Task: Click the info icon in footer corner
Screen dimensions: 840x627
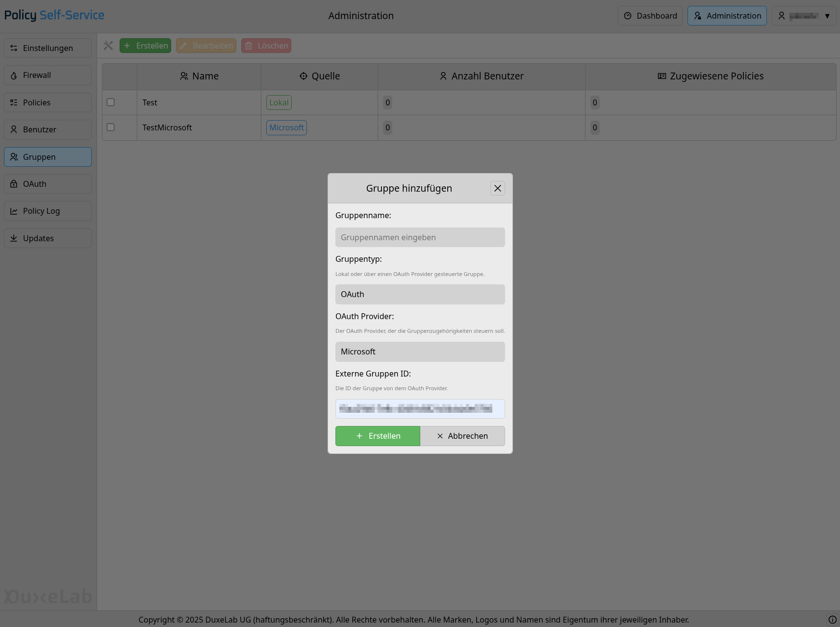Action: coord(832,620)
